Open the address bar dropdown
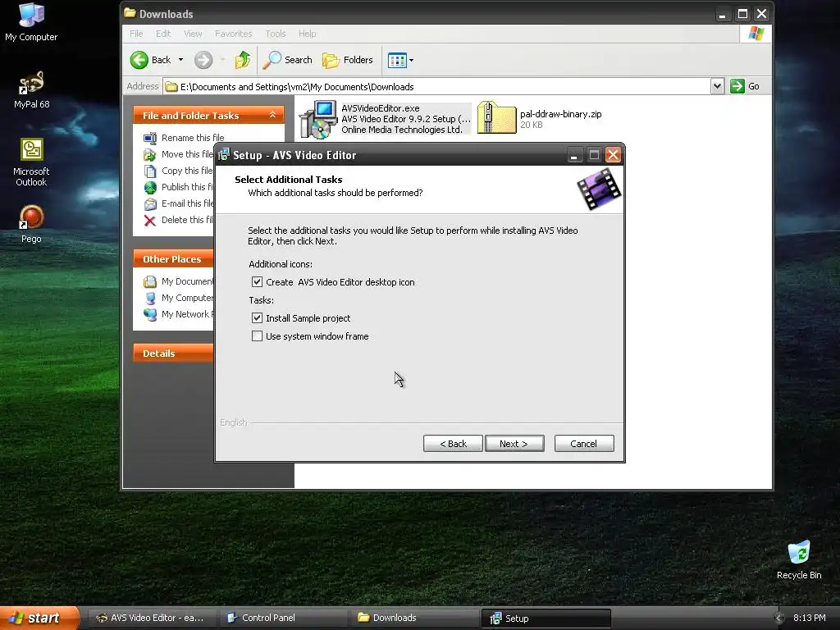Viewport: 840px width, 630px height. pos(717,86)
